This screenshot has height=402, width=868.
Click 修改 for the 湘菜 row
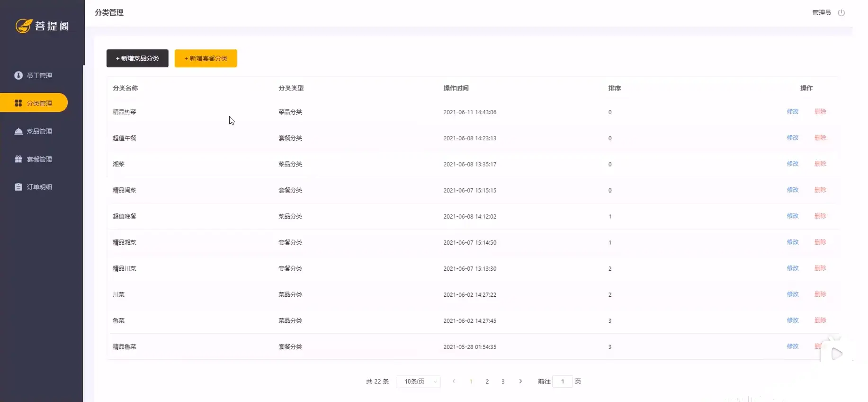click(x=793, y=164)
